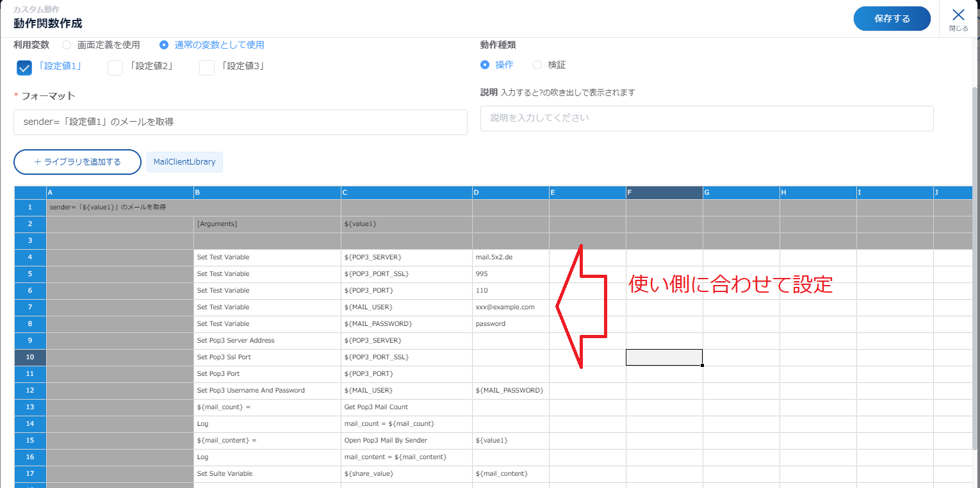Select row 1 header
980x488 pixels.
30,207
